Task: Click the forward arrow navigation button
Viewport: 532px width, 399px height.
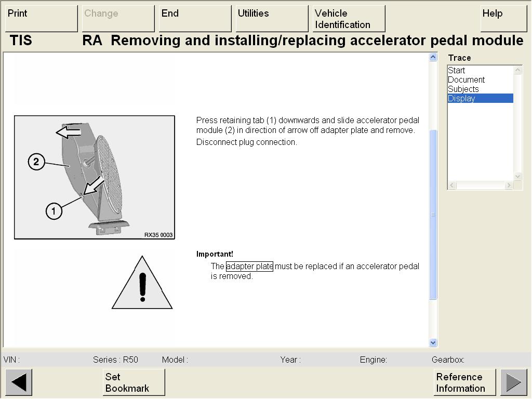Action: [x=513, y=382]
